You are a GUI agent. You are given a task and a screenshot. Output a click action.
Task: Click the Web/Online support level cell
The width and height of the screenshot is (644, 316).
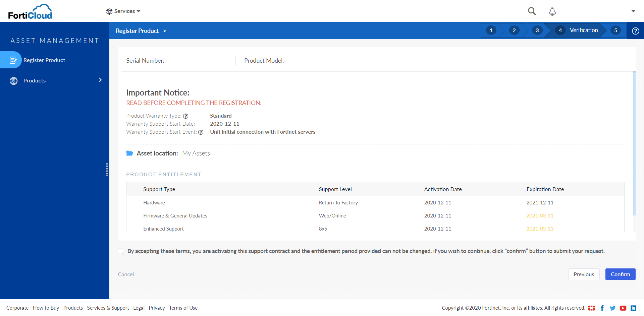(x=332, y=216)
